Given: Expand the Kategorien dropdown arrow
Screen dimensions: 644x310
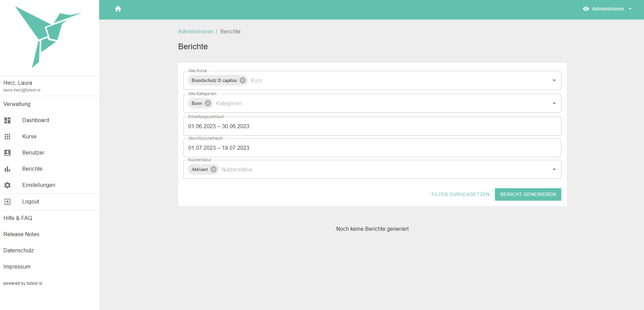Looking at the screenshot, I should pyautogui.click(x=554, y=103).
